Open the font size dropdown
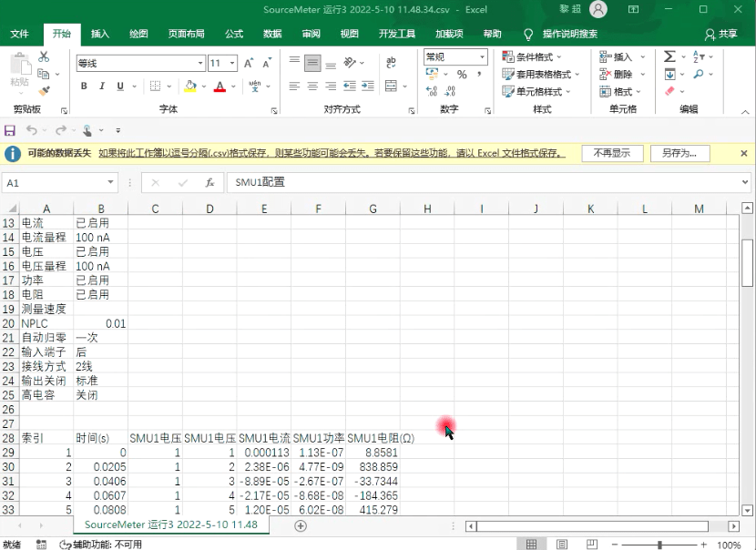The width and height of the screenshot is (756, 550). [x=232, y=63]
